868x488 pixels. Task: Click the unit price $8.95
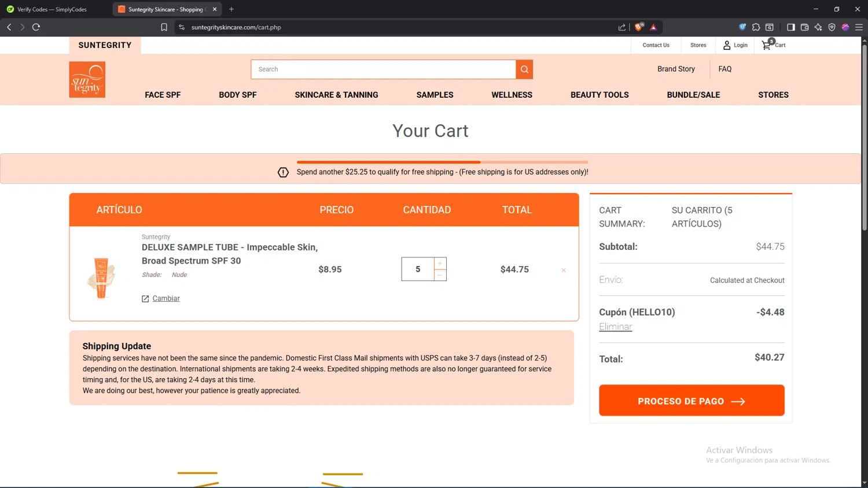[x=330, y=269]
